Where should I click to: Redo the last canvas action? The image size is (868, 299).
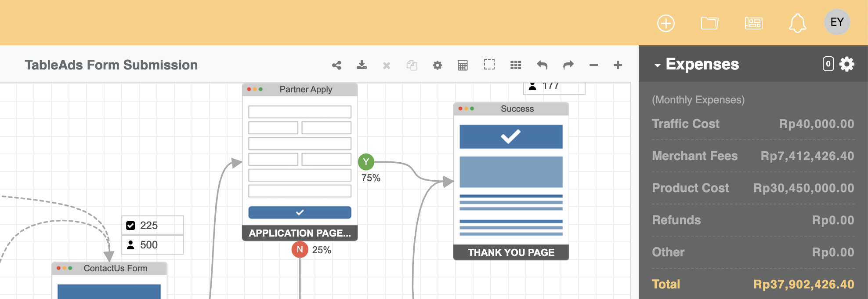point(568,65)
